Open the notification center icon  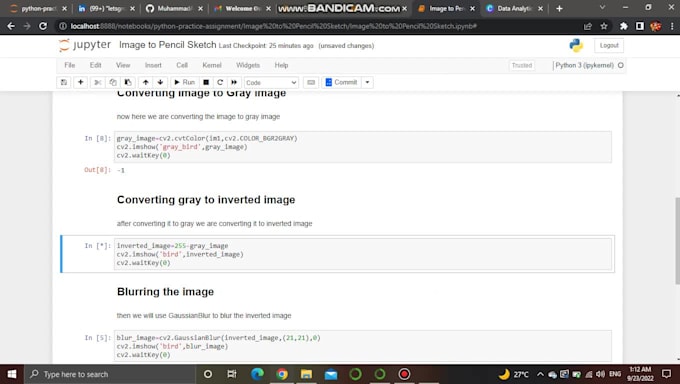click(667, 374)
